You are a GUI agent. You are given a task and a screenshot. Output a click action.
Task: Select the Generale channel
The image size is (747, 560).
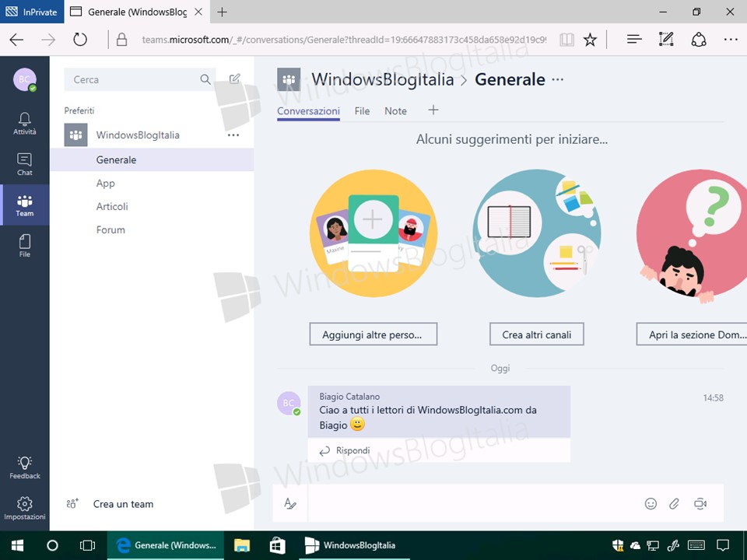152,159
